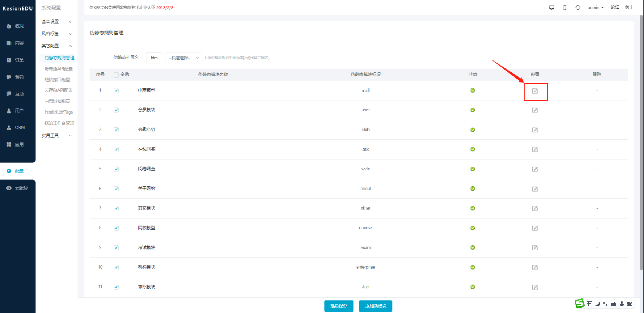This screenshot has height=313, width=644.
Task: Click the green status icon for user row
Action: tap(472, 110)
